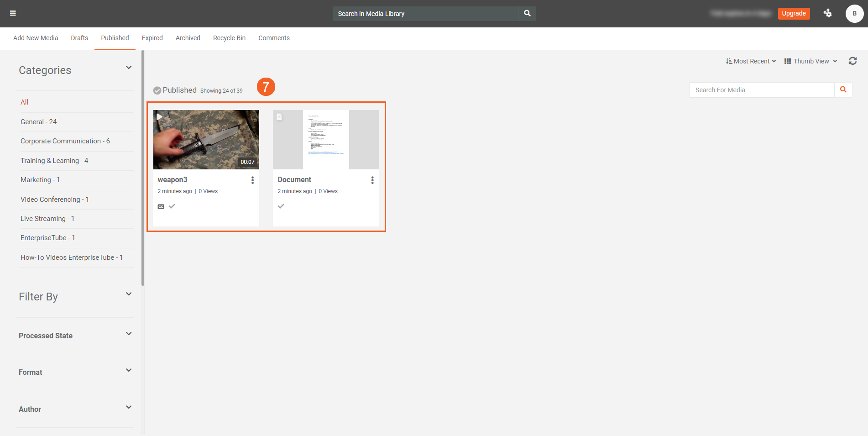Click the Upgrade button

pos(794,13)
